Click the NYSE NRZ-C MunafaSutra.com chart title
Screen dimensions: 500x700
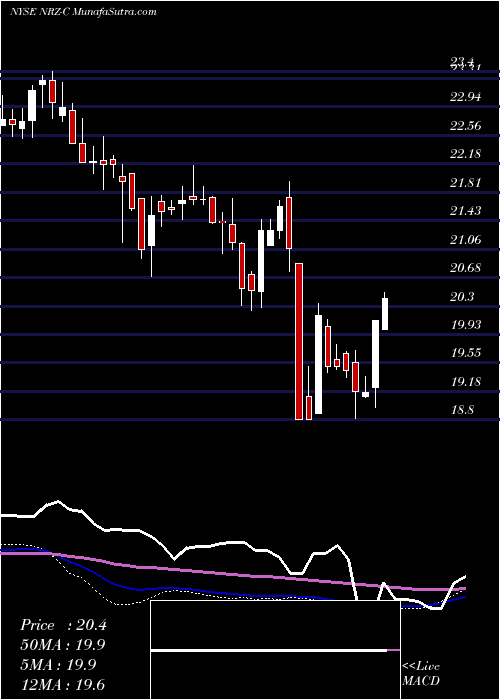[x=83, y=12]
